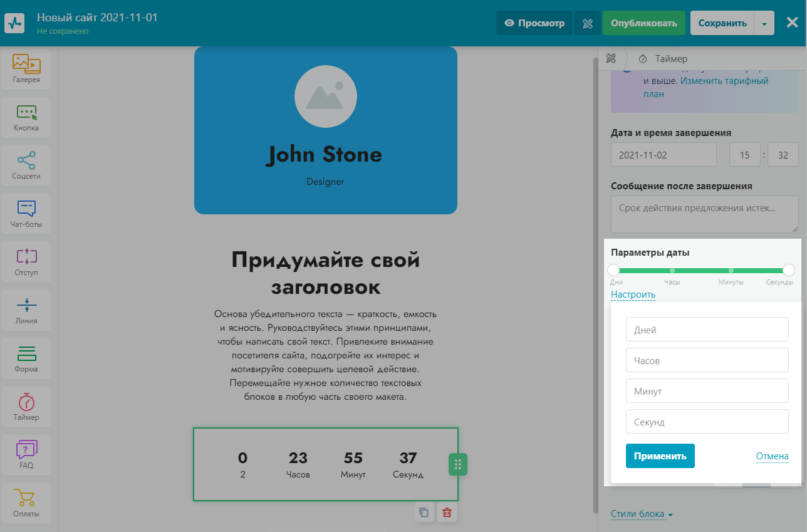Viewport: 807px width, 532px height.
Task: Delete the timer block with trash icon
Action: (447, 513)
